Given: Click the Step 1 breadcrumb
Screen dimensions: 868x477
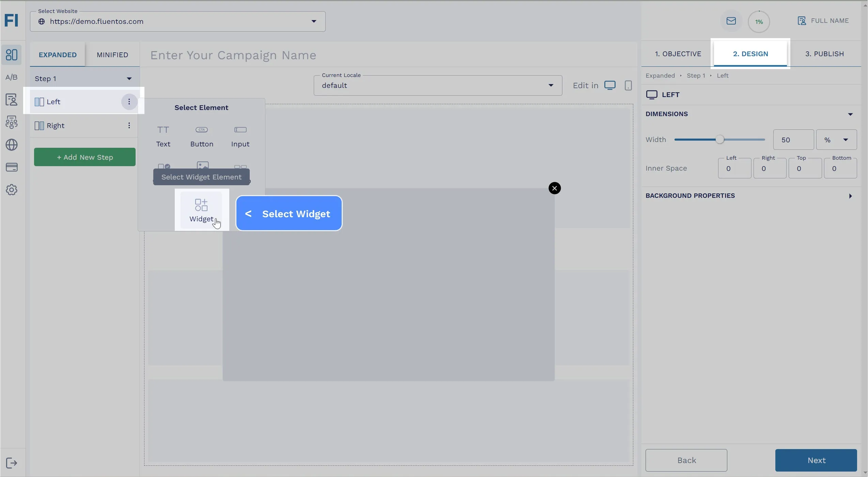Looking at the screenshot, I should (x=696, y=76).
